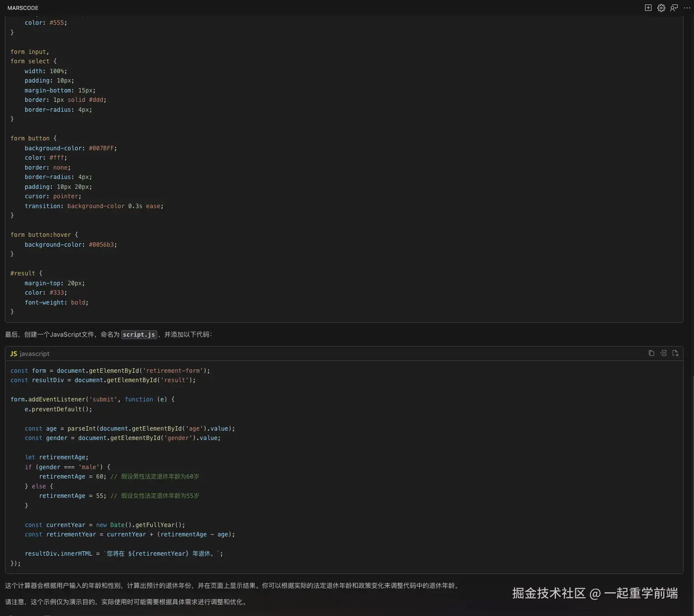Screen dimensions: 694x616
Task: Click the form.addEventListener('submit') line
Action: pos(92,399)
